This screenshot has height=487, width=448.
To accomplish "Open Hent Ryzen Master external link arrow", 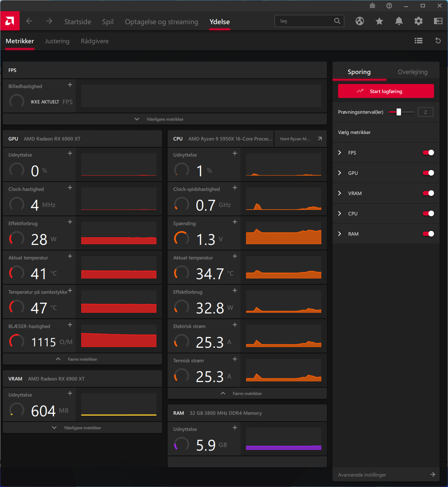I will (x=320, y=139).
